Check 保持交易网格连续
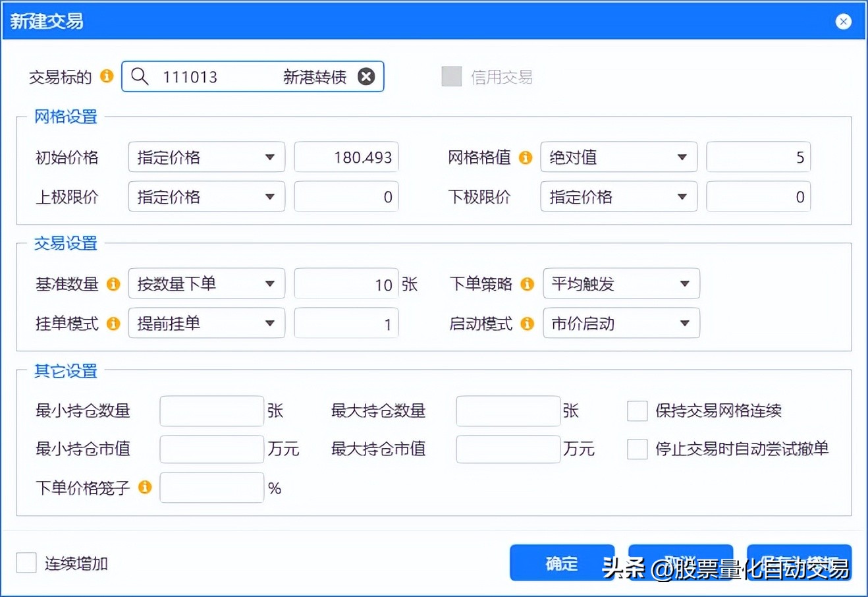The height and width of the screenshot is (597, 868). pos(637,411)
